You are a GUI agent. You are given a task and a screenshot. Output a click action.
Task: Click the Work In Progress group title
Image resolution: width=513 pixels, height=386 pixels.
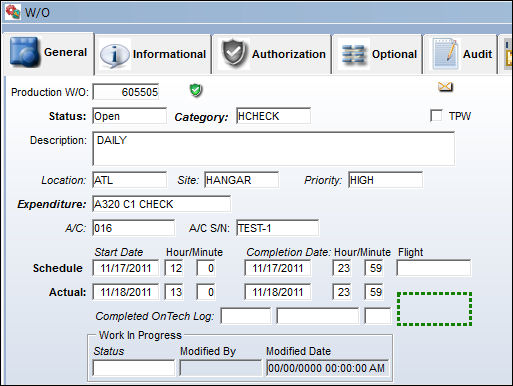point(140,335)
